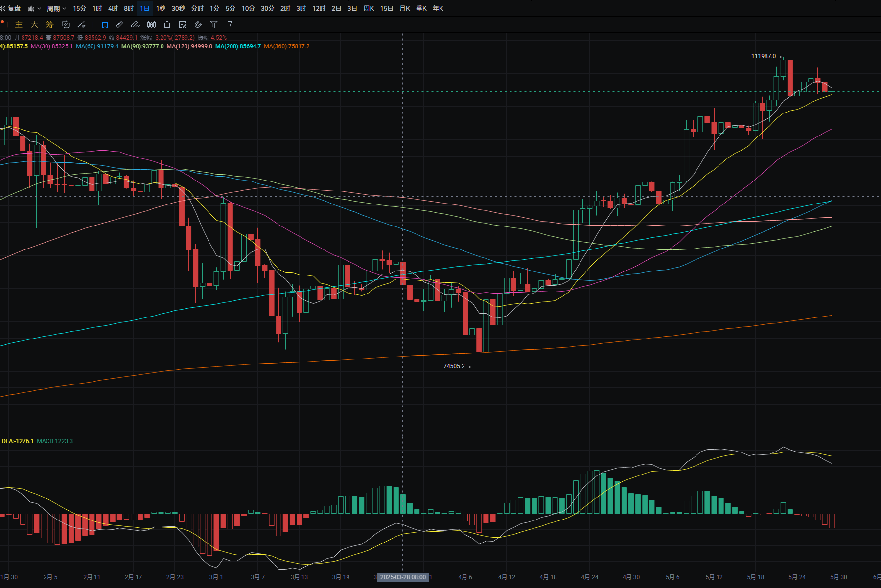The image size is (881, 588).
Task: Click the MA(30) indicator label
Action: click(52, 46)
